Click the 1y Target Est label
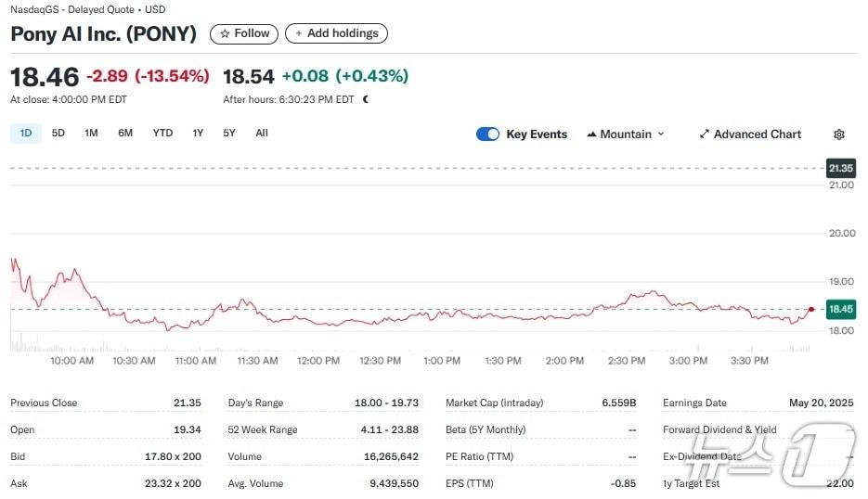The width and height of the screenshot is (868, 499). [x=691, y=483]
